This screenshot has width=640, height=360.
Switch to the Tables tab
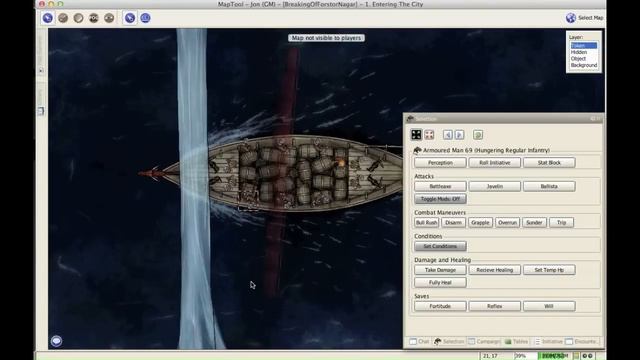click(x=516, y=342)
